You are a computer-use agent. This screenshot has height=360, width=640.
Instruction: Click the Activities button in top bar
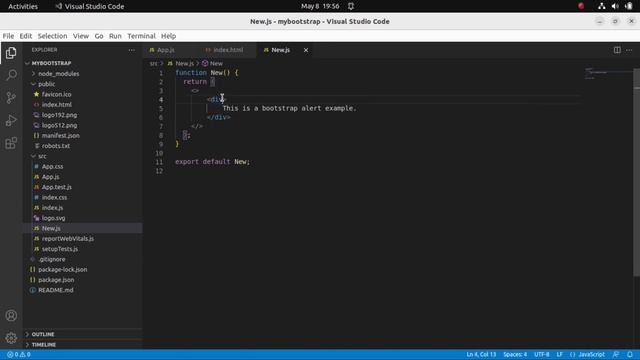[x=23, y=6]
